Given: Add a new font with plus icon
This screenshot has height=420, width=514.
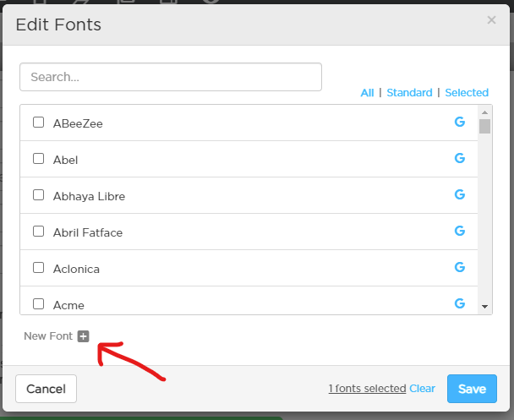Looking at the screenshot, I should point(83,336).
